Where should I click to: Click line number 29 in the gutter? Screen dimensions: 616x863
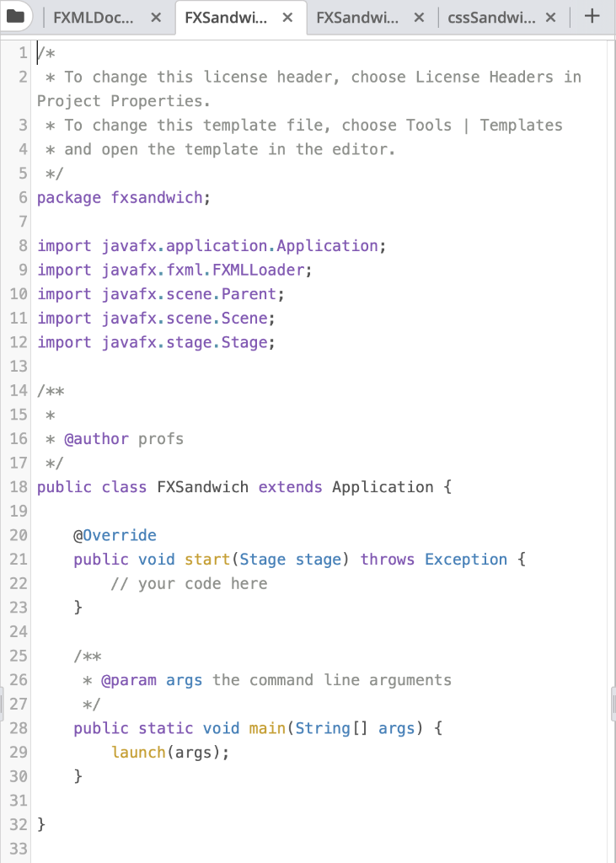click(x=19, y=752)
